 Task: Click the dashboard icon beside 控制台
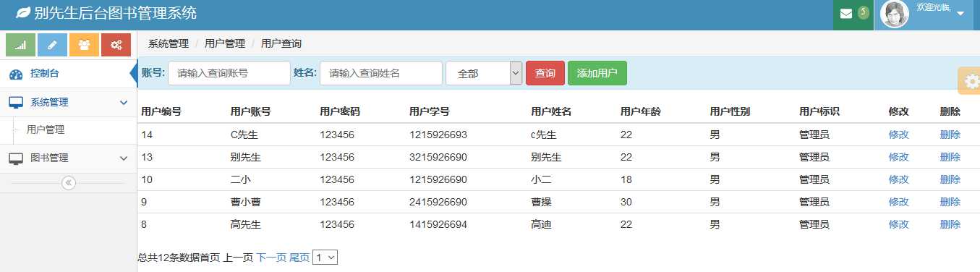[16, 74]
